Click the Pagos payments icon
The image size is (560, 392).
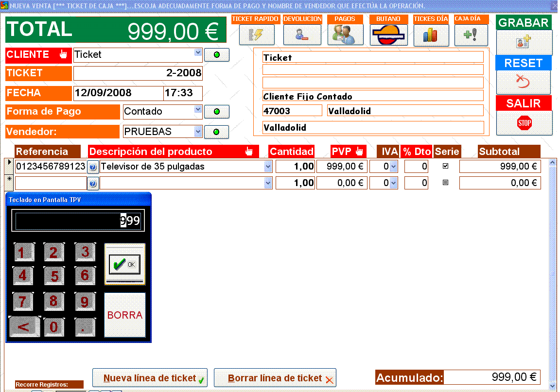point(345,35)
